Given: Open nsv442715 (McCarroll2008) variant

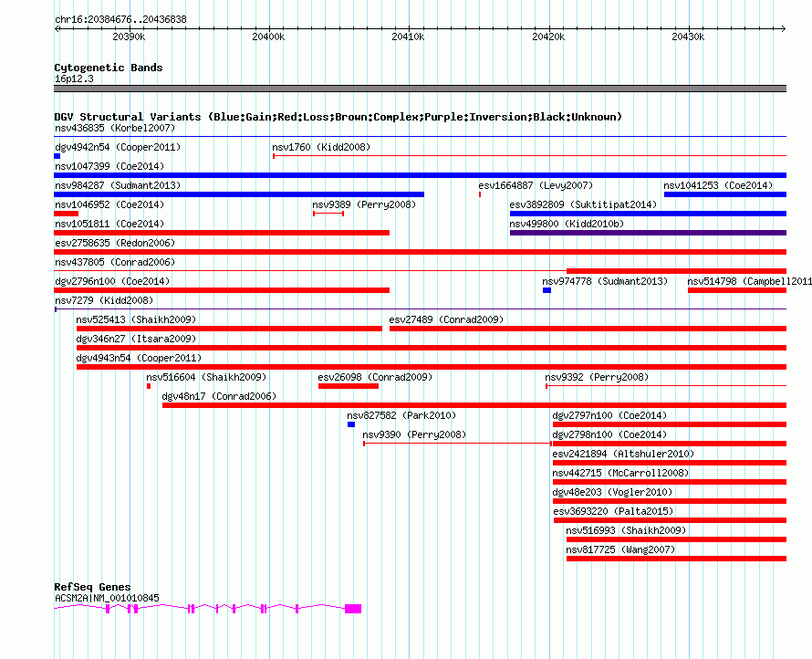Looking at the screenshot, I should (620, 473).
